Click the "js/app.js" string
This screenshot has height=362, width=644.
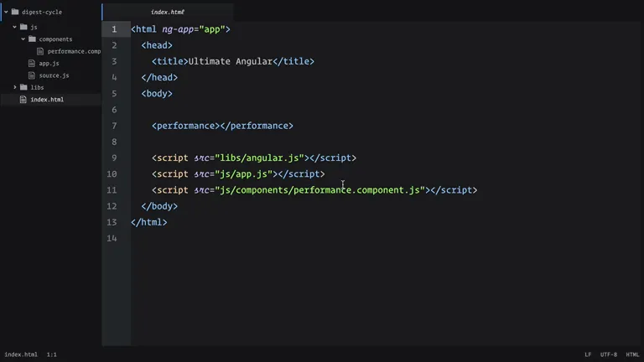point(243,173)
